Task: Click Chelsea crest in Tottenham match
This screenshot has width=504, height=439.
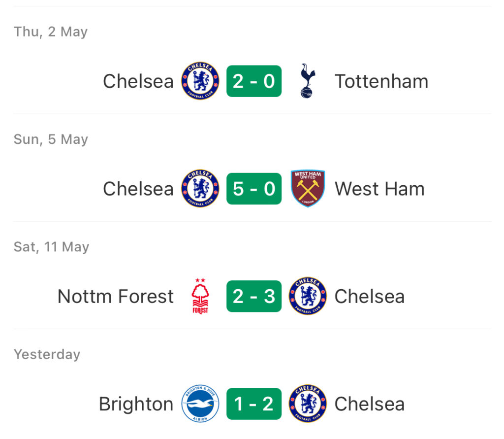Action: (x=200, y=81)
